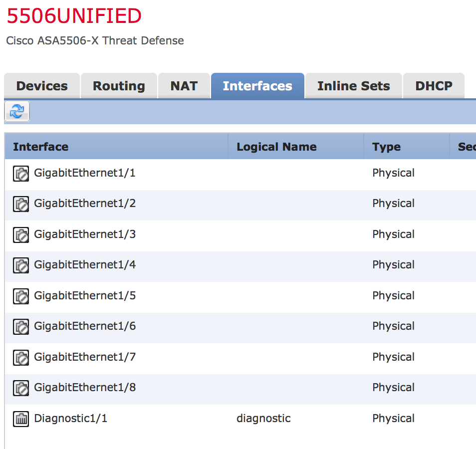The width and height of the screenshot is (476, 449).
Task: Click the GigabitEthernet1/4 interface icon
Action: coord(20,265)
